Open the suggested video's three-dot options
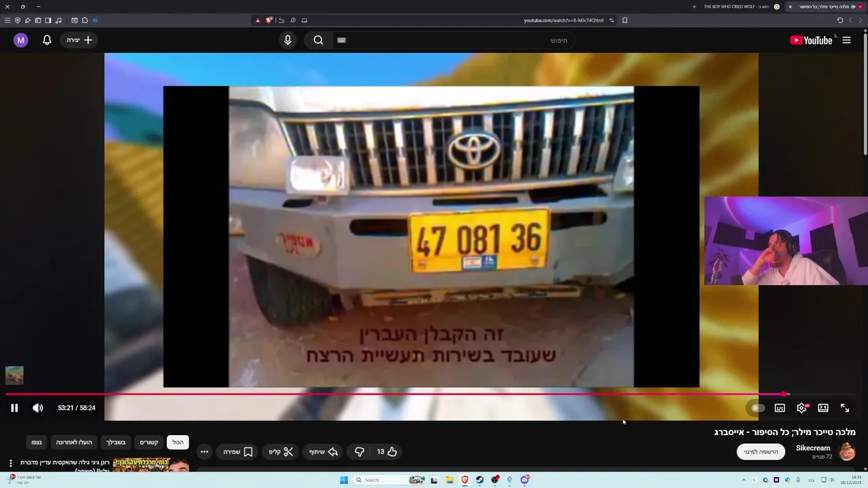The image size is (868, 488). pyautogui.click(x=10, y=464)
